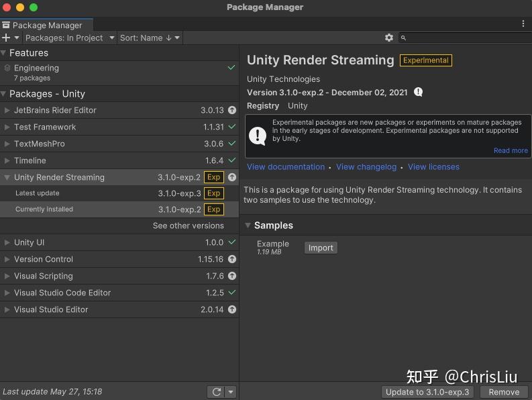Import the Example sample

[321, 248]
